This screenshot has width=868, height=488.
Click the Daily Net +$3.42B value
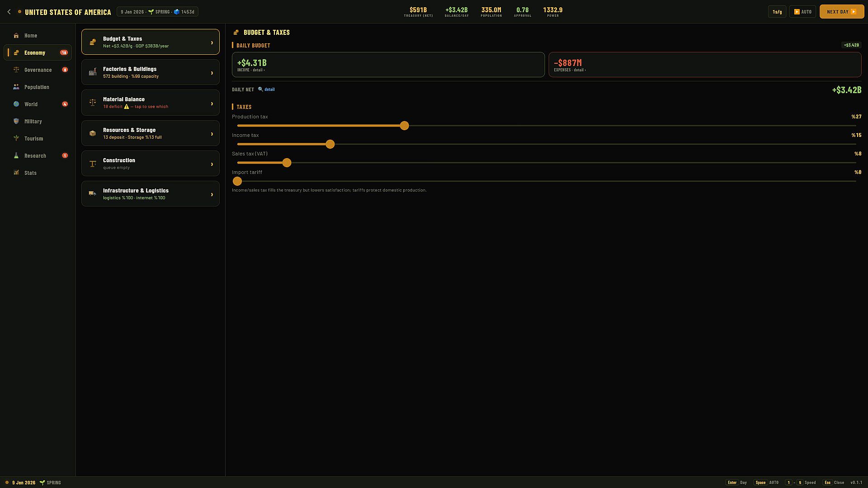click(x=847, y=90)
